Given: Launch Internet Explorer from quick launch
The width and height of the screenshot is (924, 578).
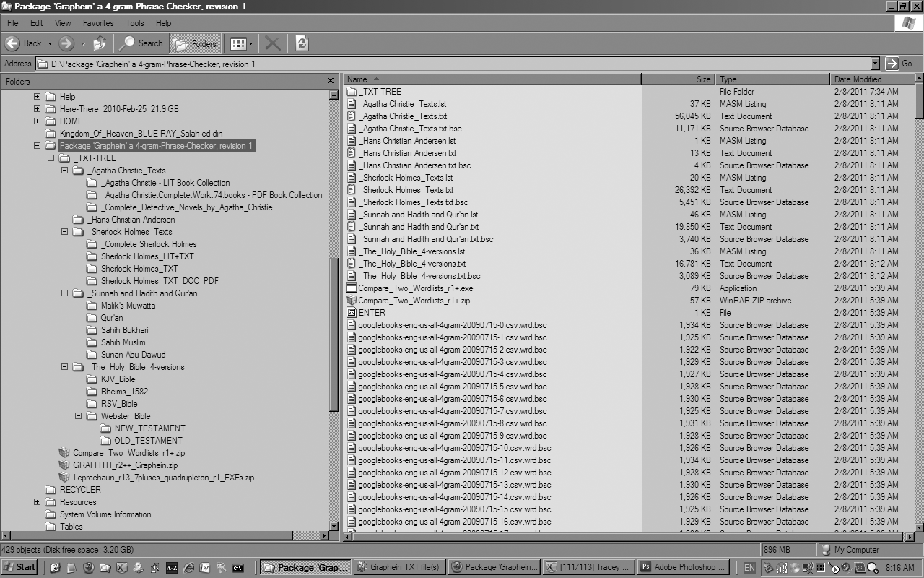Looking at the screenshot, I should pyautogui.click(x=188, y=568).
